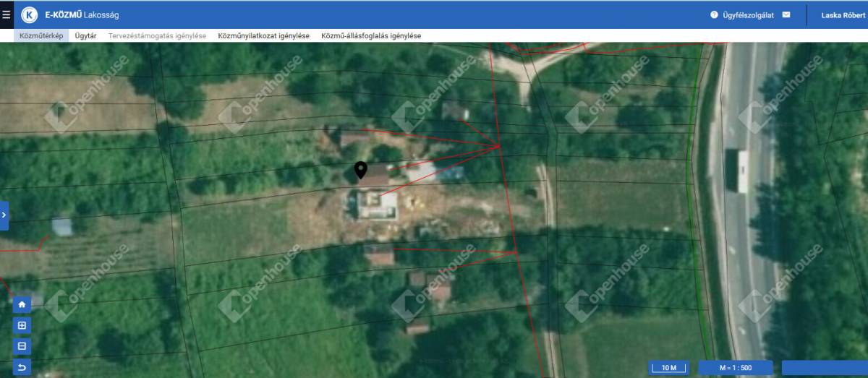The height and width of the screenshot is (378, 868).
Task: Click the undo arrow map button
Action: click(22, 367)
